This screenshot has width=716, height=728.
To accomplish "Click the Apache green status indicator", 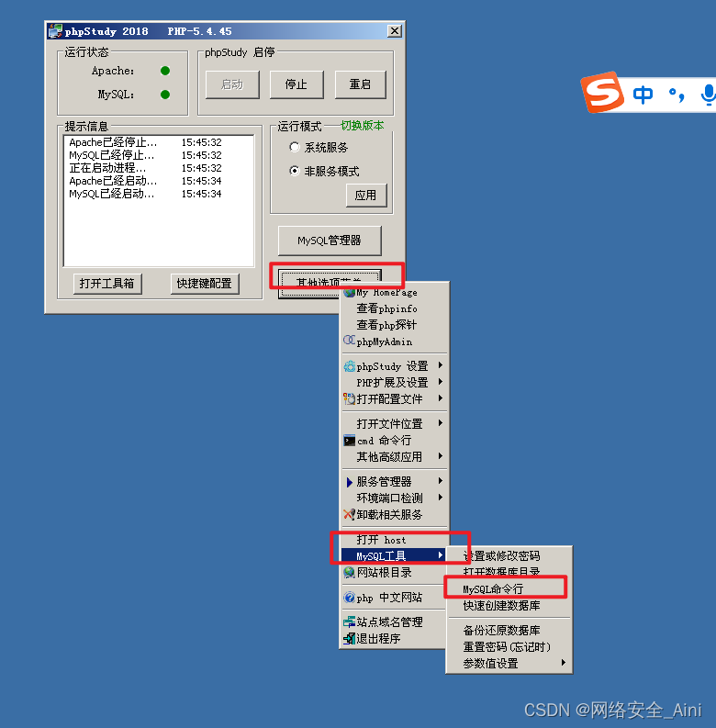I will pyautogui.click(x=165, y=71).
